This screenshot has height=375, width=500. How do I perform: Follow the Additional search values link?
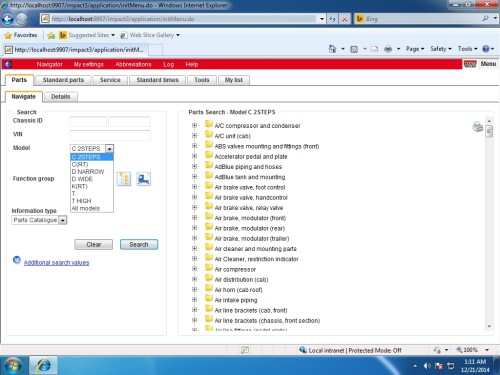[56, 263]
